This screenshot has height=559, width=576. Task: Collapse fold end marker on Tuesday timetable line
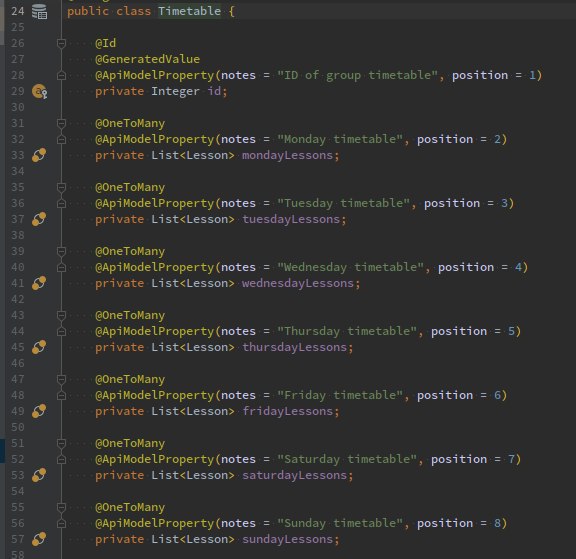pos(61,203)
